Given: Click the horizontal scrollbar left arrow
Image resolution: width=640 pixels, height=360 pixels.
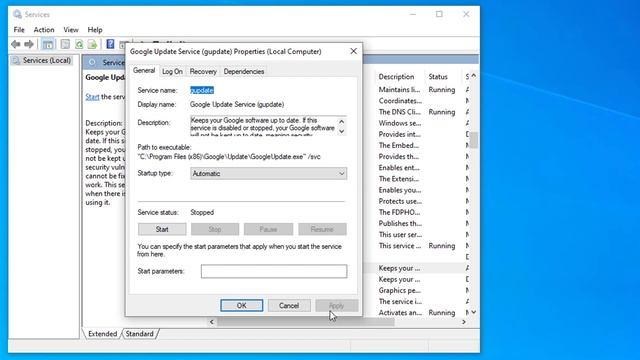Looking at the screenshot, I should (211, 322).
